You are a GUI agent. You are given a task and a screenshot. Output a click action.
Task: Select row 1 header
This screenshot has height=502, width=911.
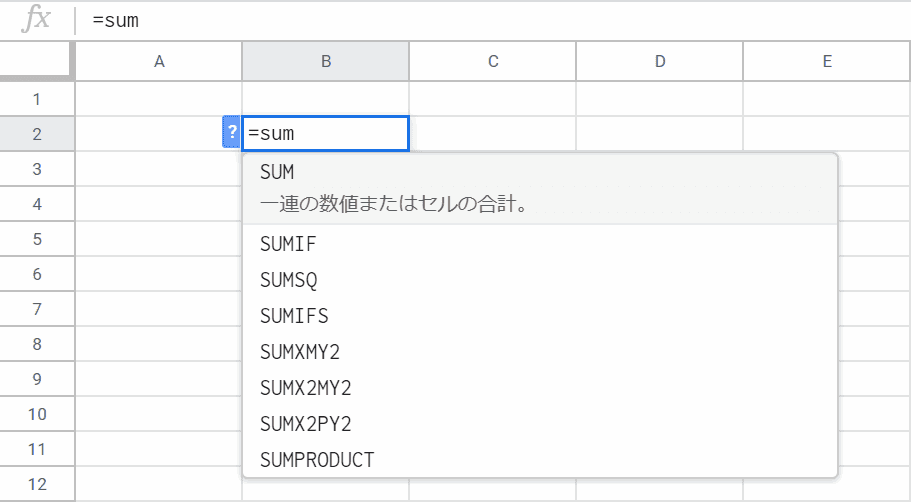coord(37,99)
